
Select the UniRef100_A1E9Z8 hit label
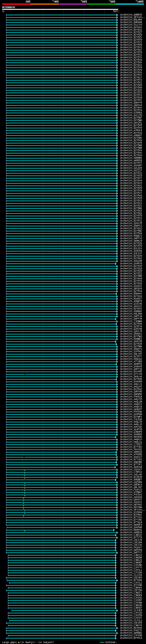(131, 497)
